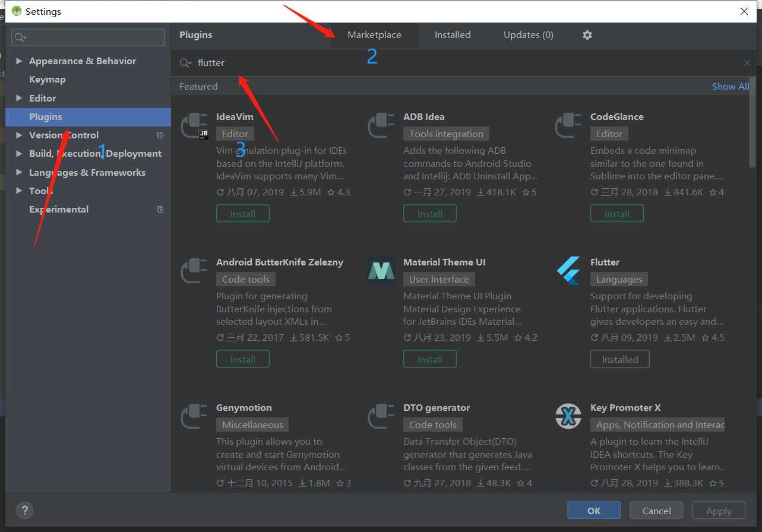This screenshot has height=532, width=762.
Task: Click the Key Promoter X logo icon
Action: click(568, 417)
